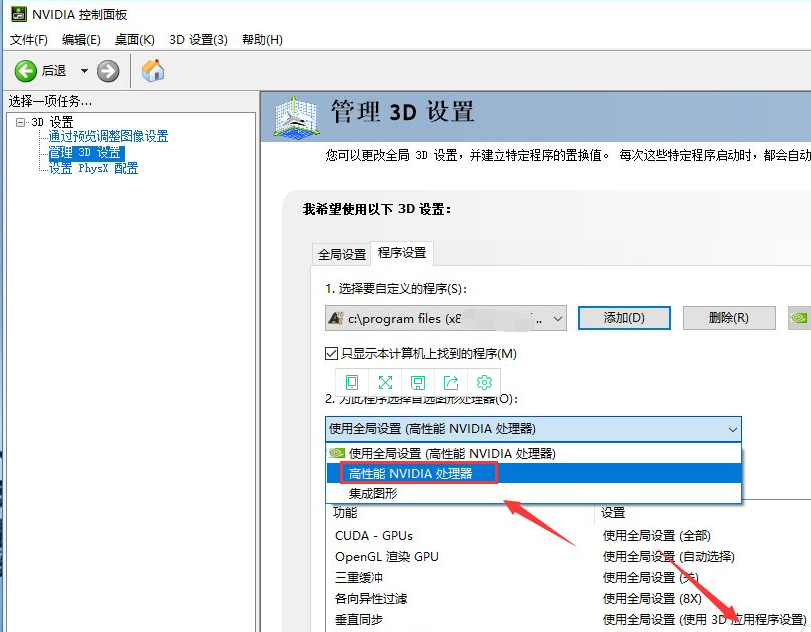Collapse the preferred graphics processor dropdown
The image size is (811, 632).
click(533, 429)
